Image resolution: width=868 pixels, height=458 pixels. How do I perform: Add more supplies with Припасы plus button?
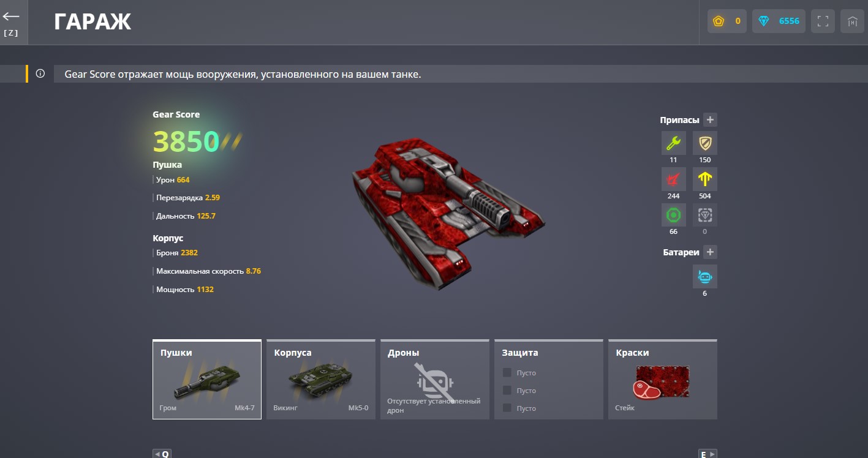(x=710, y=119)
